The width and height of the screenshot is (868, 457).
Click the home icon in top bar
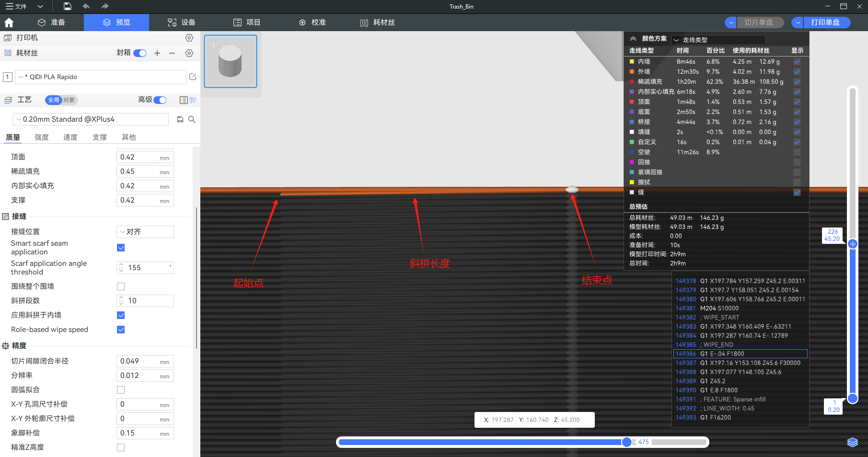point(9,23)
